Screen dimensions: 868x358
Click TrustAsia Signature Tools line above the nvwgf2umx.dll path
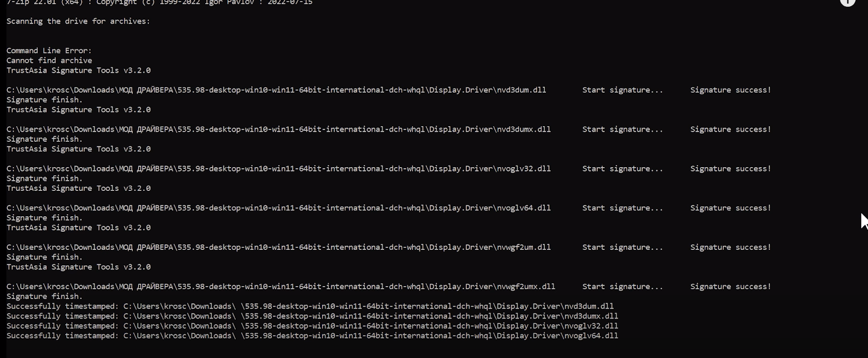click(x=79, y=267)
